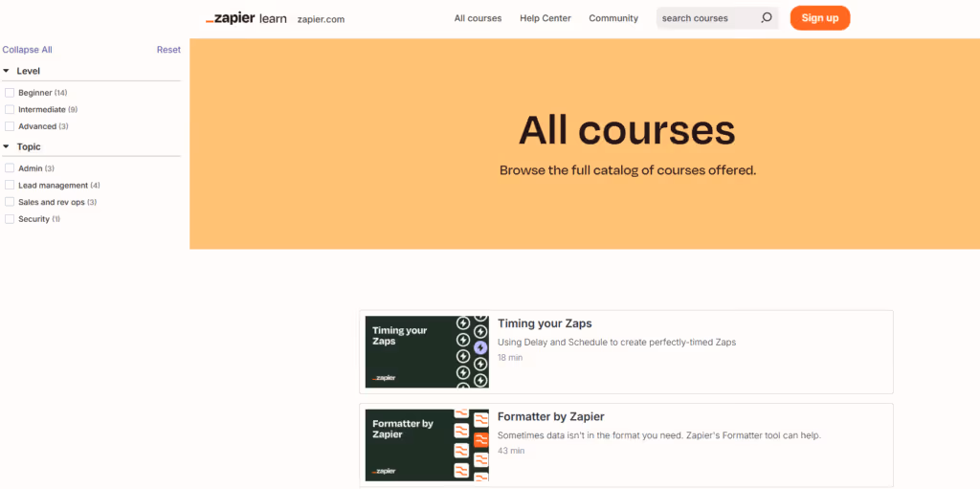Collapse the Topic filter section arrow

pyautogui.click(x=7, y=147)
